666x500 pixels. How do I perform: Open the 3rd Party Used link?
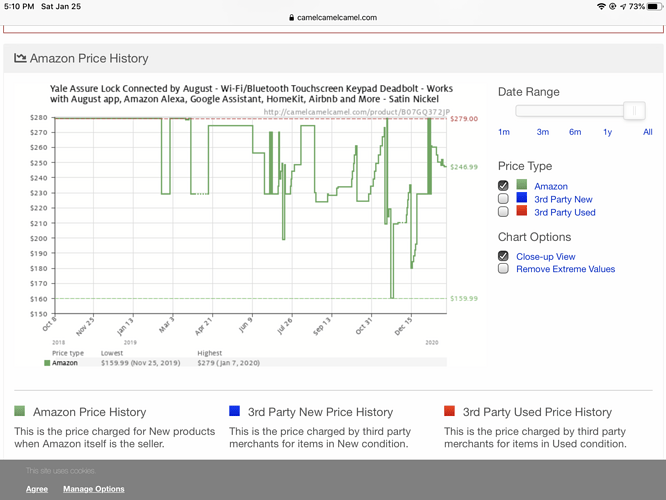[x=564, y=212]
